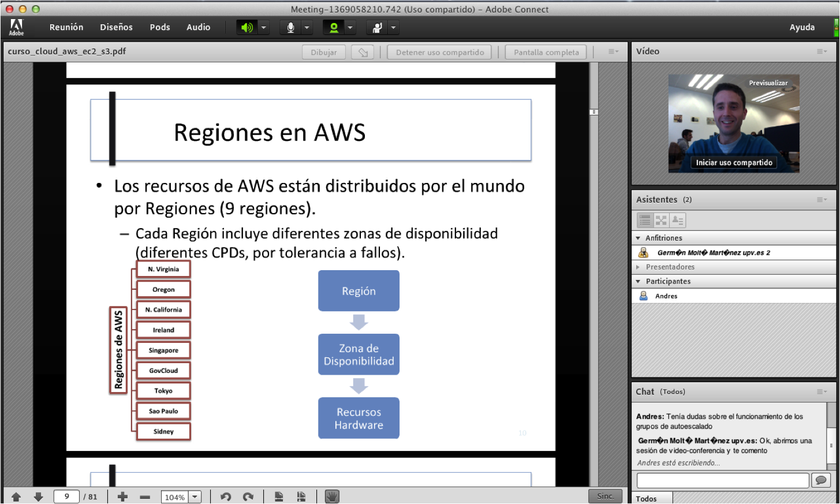Open the Reunión menu

coord(66,27)
